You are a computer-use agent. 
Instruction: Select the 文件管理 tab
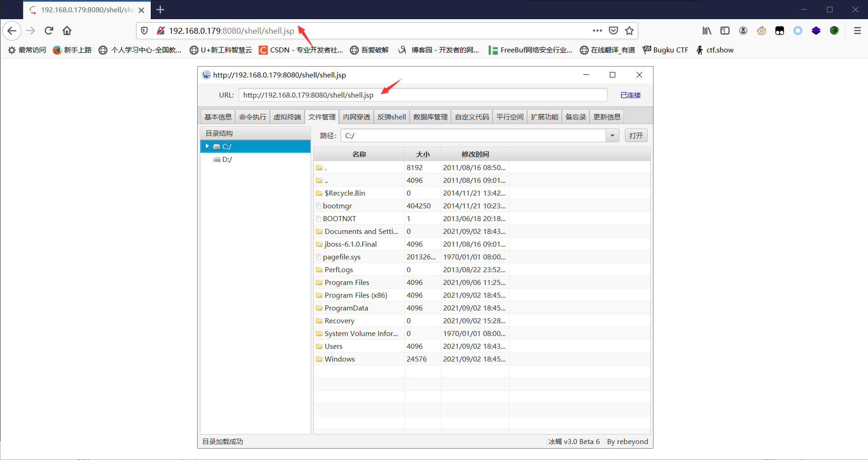pos(322,117)
